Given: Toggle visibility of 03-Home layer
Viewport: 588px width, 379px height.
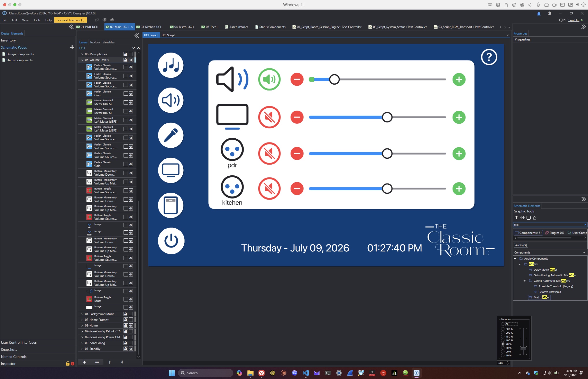Looking at the screenshot, I should point(131,326).
